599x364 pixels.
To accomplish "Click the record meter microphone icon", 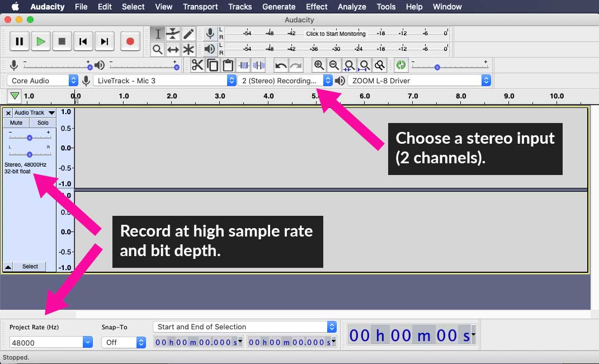I will [210, 34].
